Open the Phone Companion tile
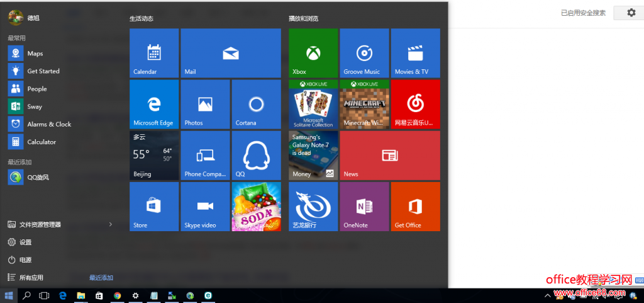 point(205,156)
